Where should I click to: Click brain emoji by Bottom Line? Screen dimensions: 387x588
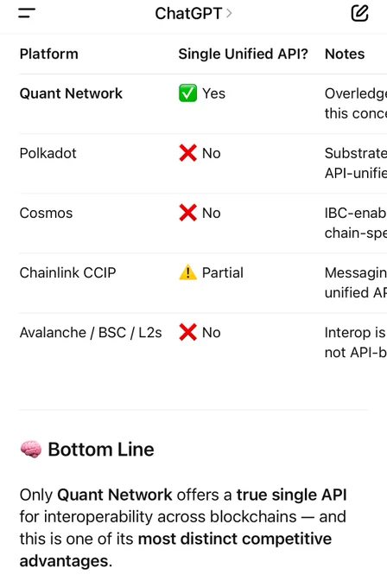[31, 450]
